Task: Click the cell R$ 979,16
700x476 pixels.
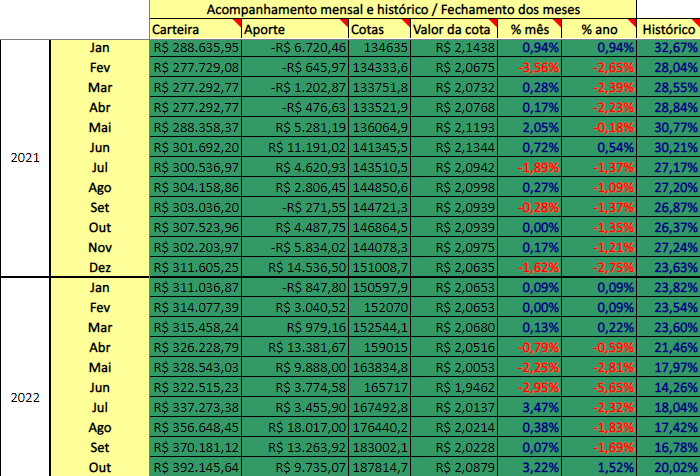Action: click(x=295, y=327)
